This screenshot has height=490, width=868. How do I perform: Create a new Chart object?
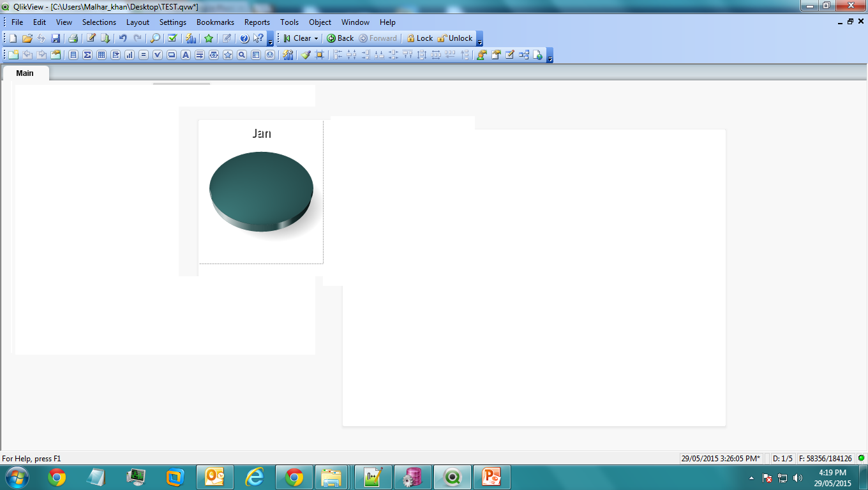[130, 55]
